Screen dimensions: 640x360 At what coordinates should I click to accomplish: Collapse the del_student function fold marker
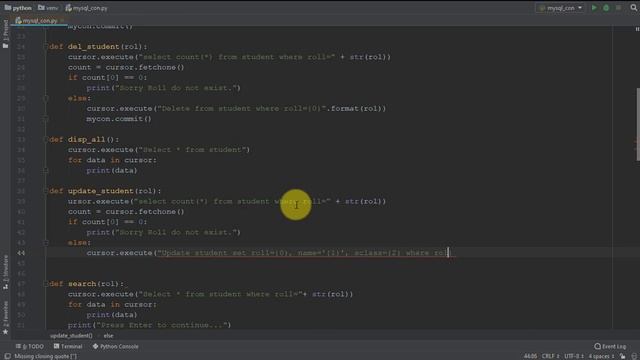click(x=46, y=47)
